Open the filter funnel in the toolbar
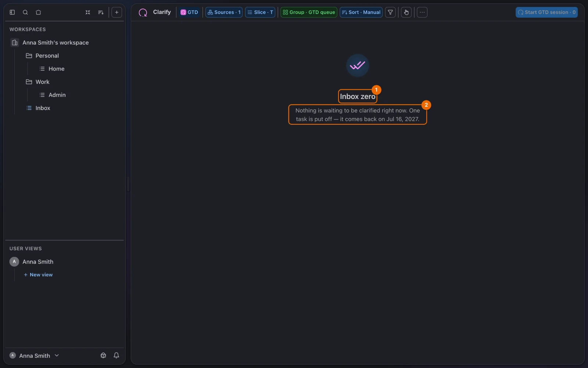 (x=390, y=12)
